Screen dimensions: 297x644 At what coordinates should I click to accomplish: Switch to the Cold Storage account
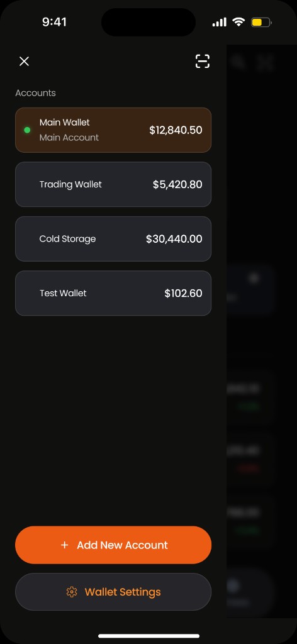point(113,239)
